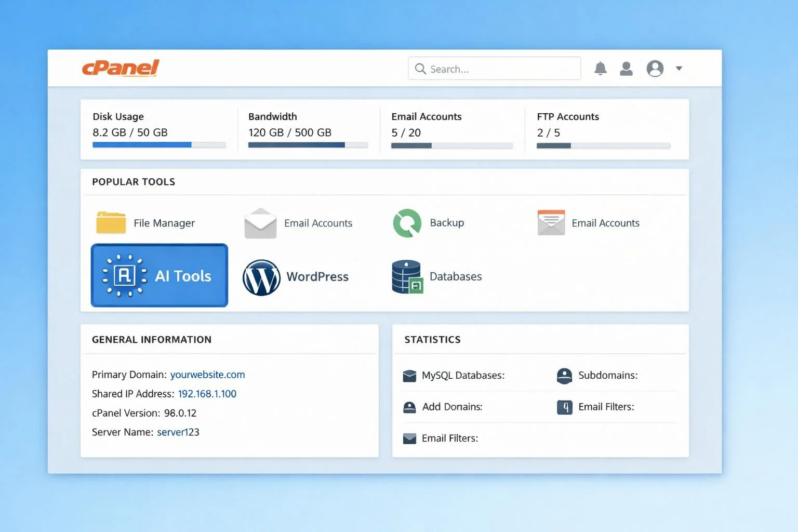
Task: Click the '2 / 5' FTP accounts value
Action: [549, 132]
